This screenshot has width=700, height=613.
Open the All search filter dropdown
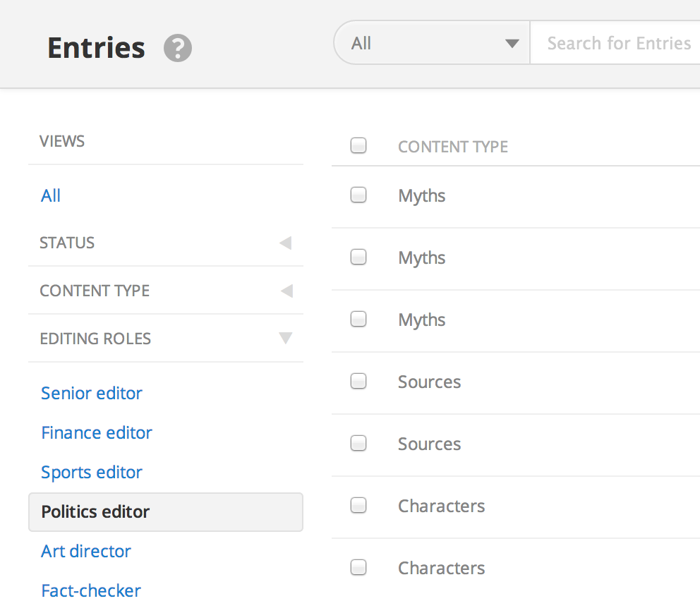click(x=432, y=44)
